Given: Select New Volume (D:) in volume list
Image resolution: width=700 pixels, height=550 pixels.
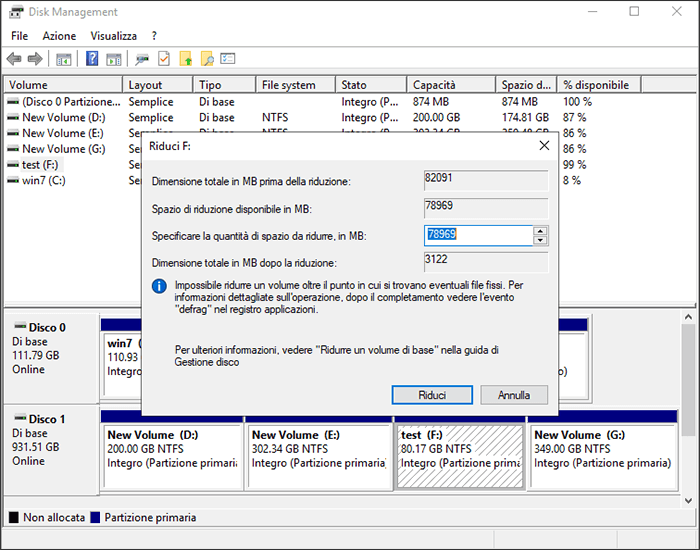Looking at the screenshot, I should click(64, 117).
